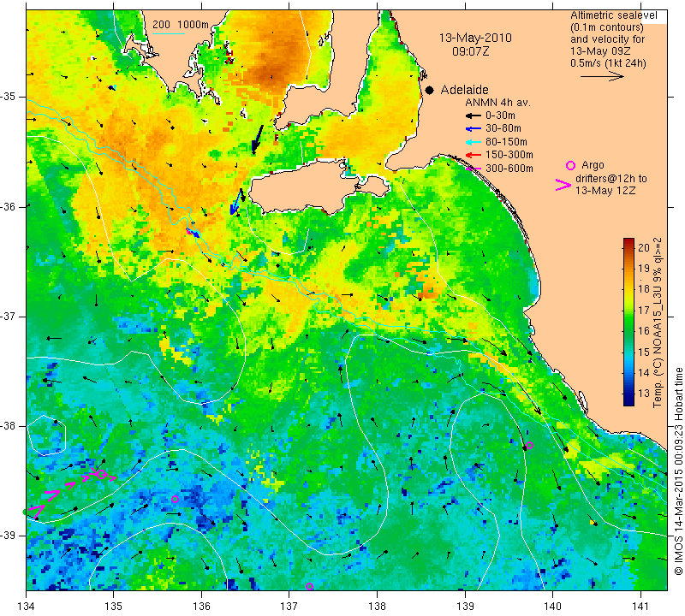
Task: Click the blue ANMN current arrow west of Kangaroo Island
Action: pos(236,202)
